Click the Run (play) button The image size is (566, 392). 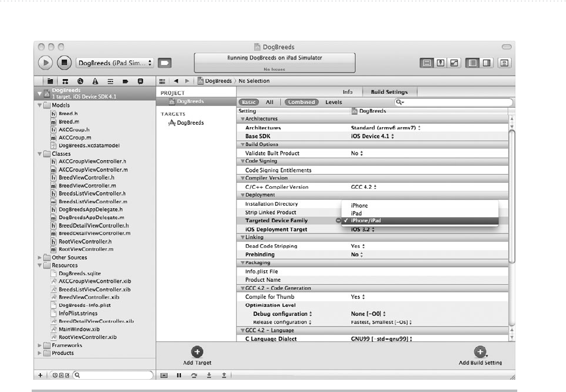(x=46, y=63)
